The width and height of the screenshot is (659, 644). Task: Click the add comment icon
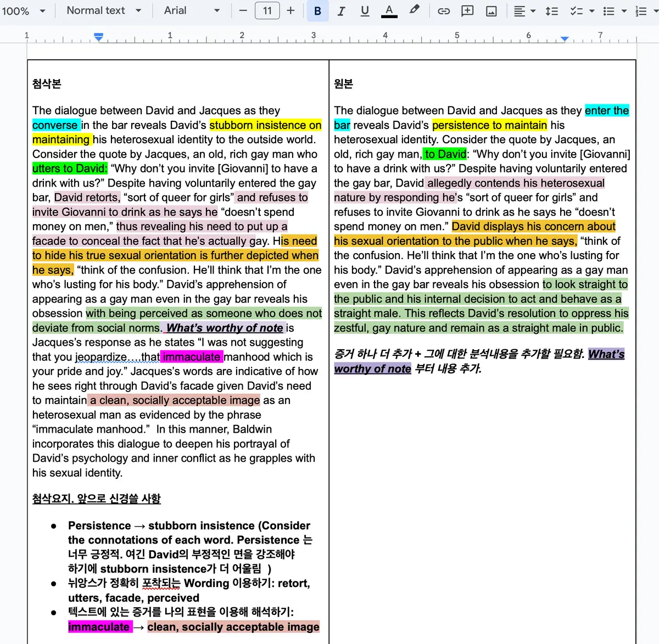[x=467, y=11]
